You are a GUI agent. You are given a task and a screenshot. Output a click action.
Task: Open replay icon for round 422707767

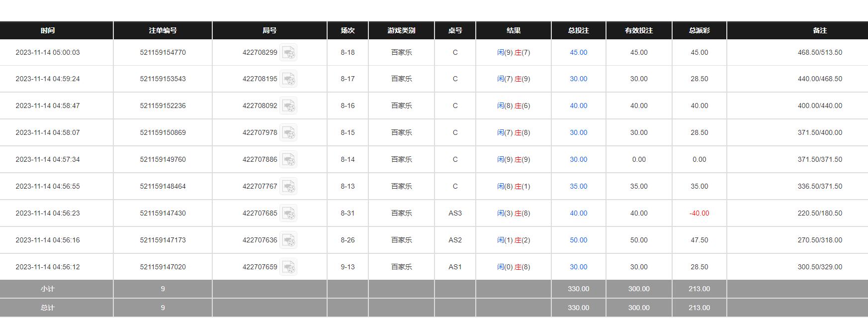(288, 187)
